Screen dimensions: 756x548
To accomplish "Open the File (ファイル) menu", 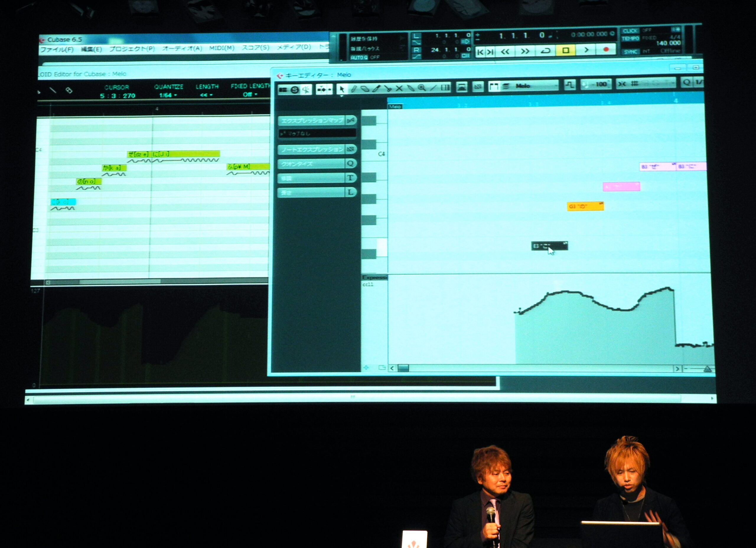I will coord(57,50).
